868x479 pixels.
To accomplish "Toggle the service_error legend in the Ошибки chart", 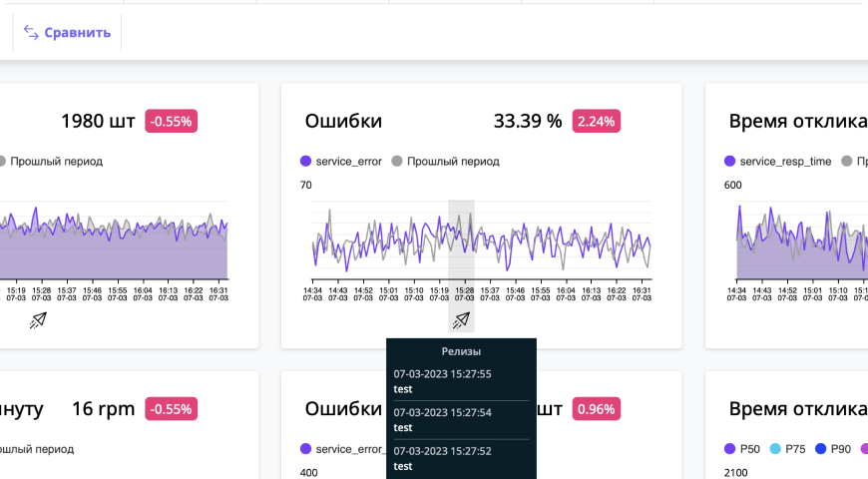I will [341, 161].
